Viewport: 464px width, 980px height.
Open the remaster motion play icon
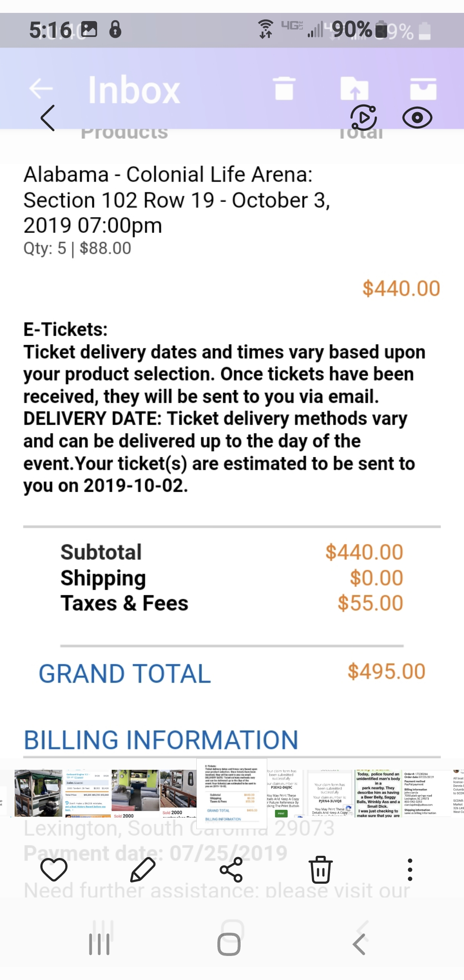[x=363, y=117]
